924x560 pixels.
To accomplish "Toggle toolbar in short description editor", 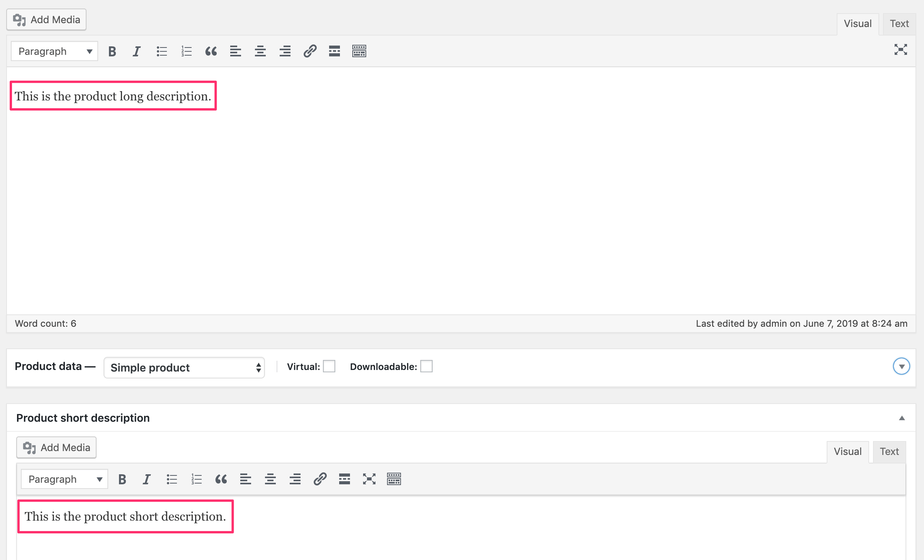I will [394, 479].
